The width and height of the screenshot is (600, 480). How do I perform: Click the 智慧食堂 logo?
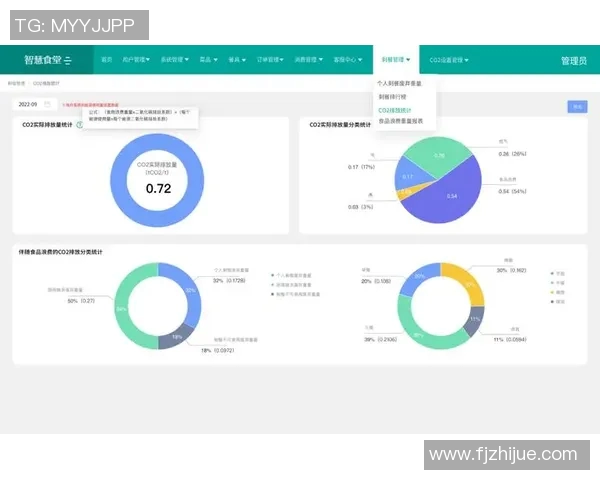[x=41, y=60]
